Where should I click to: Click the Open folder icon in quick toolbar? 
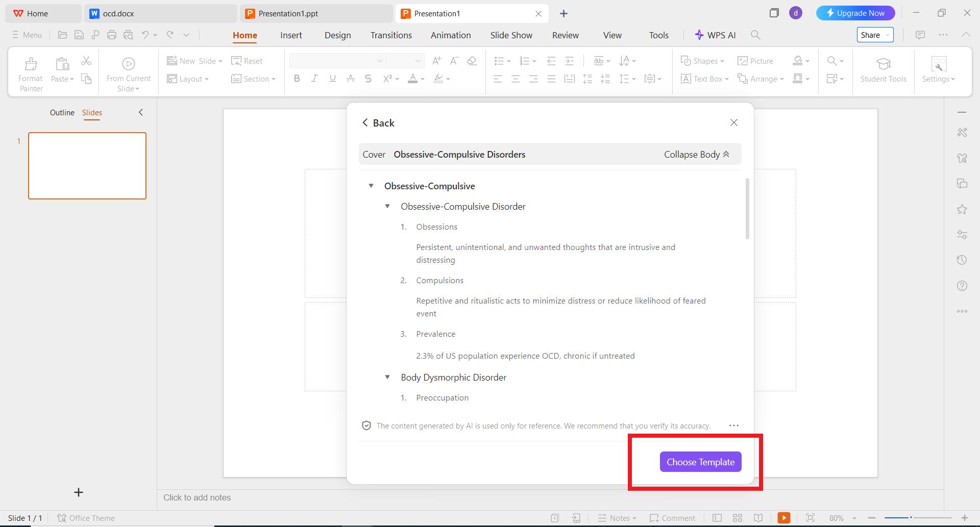click(x=63, y=35)
